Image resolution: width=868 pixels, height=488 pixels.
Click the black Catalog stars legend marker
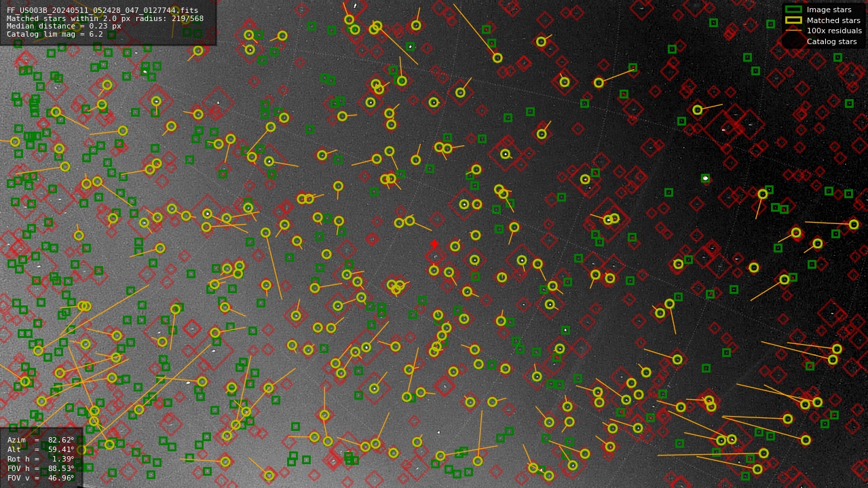[x=793, y=41]
